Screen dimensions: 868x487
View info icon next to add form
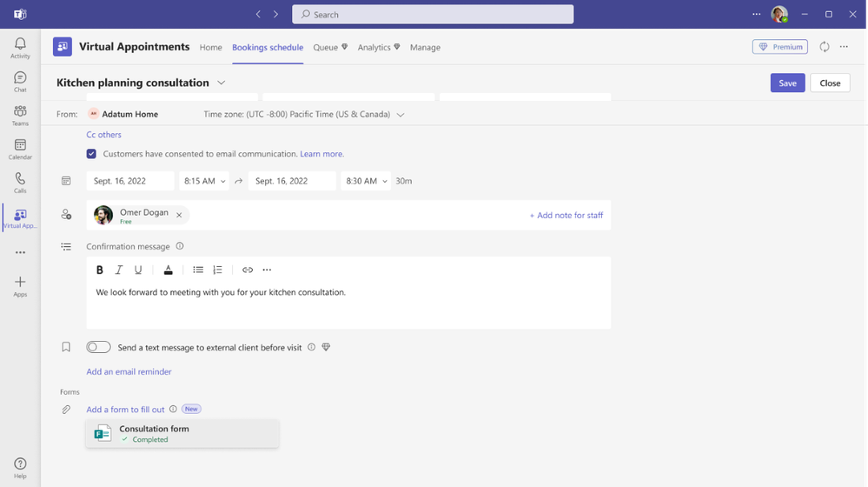(x=173, y=409)
